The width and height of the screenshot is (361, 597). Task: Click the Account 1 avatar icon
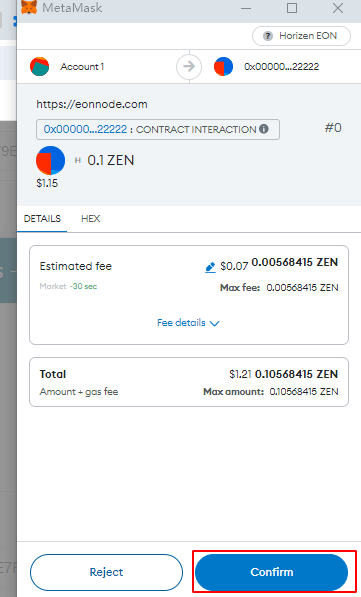tap(40, 66)
